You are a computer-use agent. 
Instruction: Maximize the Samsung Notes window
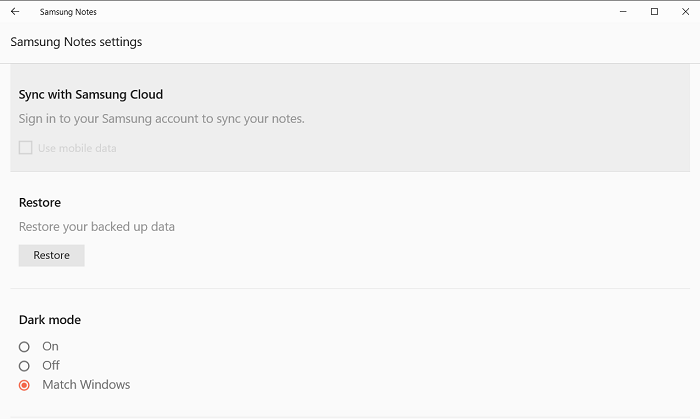point(654,12)
